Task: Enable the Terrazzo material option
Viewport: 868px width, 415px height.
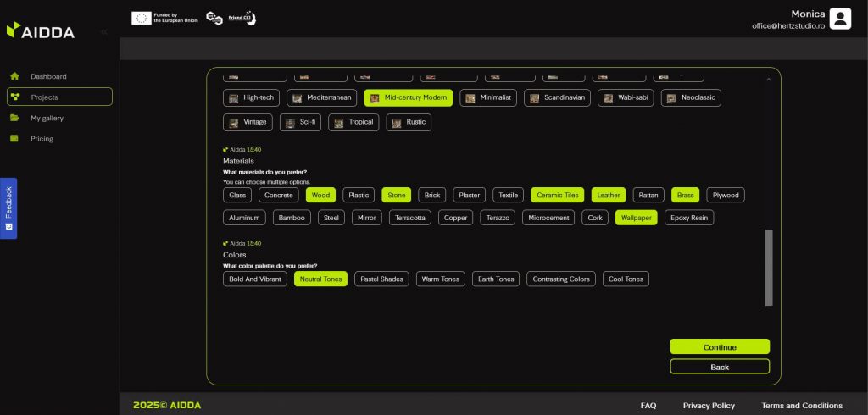Action: 498,218
